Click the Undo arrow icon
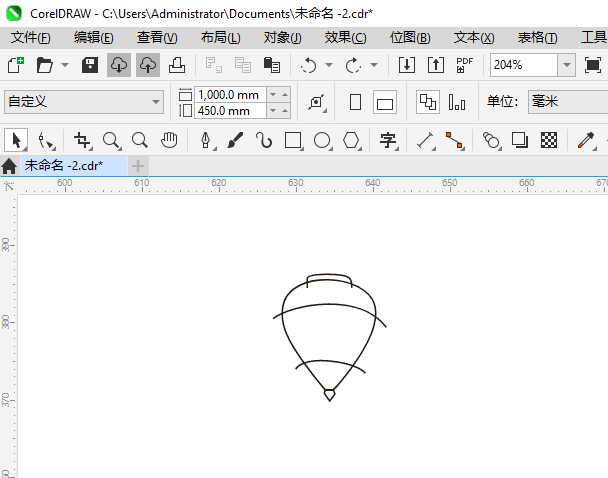Image resolution: width=608 pixels, height=478 pixels. (309, 65)
